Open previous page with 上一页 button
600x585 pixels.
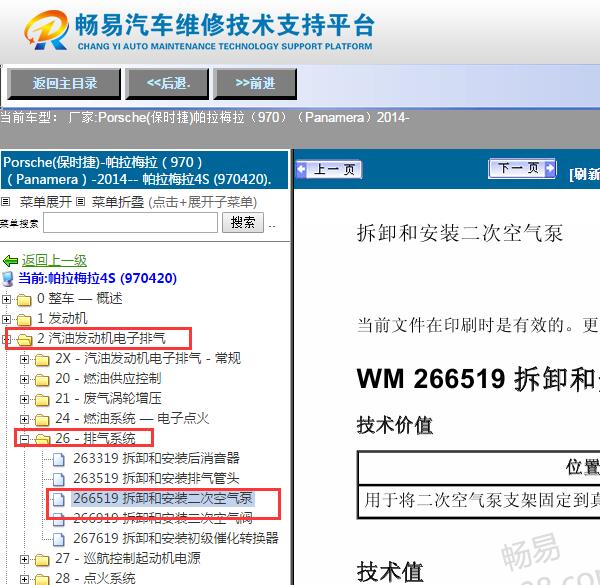pyautogui.click(x=329, y=169)
